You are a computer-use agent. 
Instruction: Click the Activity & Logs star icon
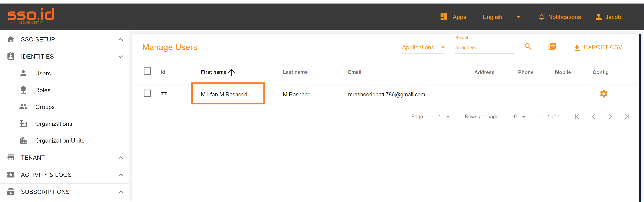[x=11, y=174]
